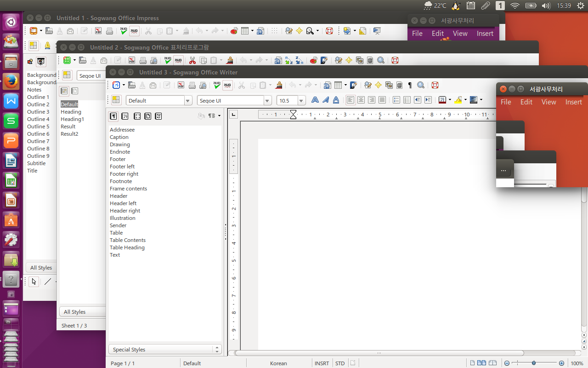Viewport: 588px width, 368px height.
Task: Select Paragraph Styles icon in styles panel
Action: pos(113,116)
